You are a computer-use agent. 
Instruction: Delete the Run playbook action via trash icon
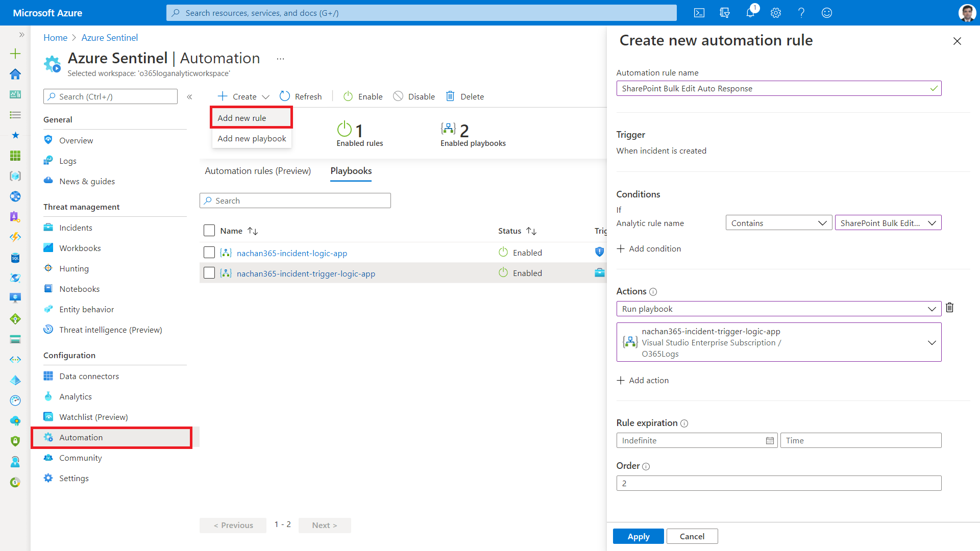[949, 308]
